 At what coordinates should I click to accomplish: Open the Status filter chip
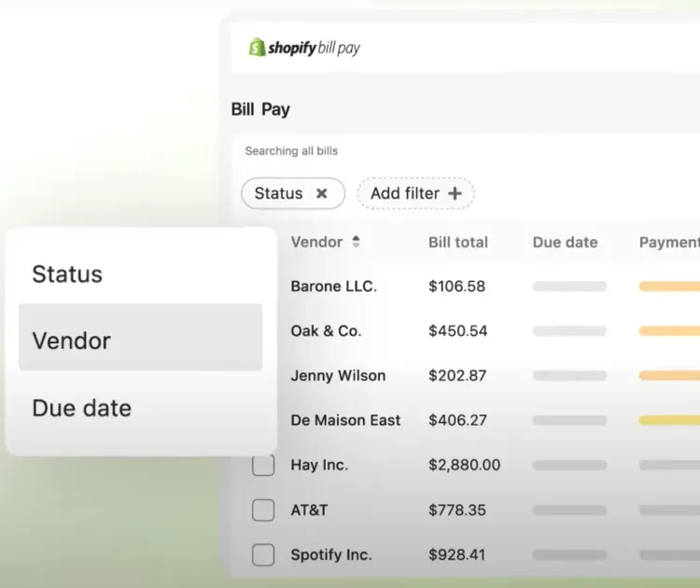[x=293, y=193]
